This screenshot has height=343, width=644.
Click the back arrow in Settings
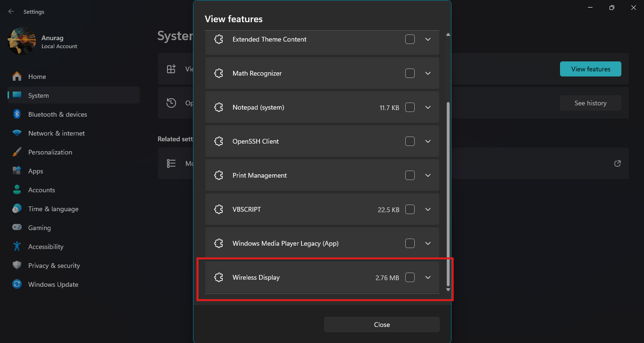(11, 12)
